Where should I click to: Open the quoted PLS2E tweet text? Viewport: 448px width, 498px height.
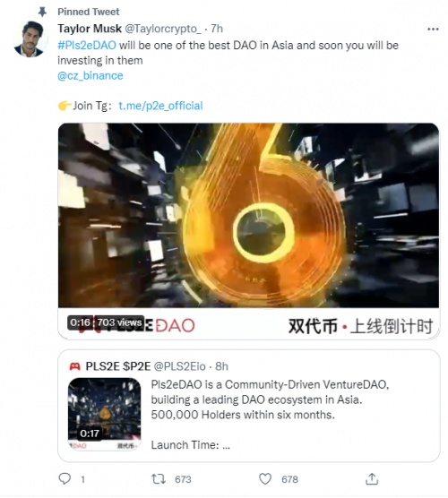(x=270, y=415)
